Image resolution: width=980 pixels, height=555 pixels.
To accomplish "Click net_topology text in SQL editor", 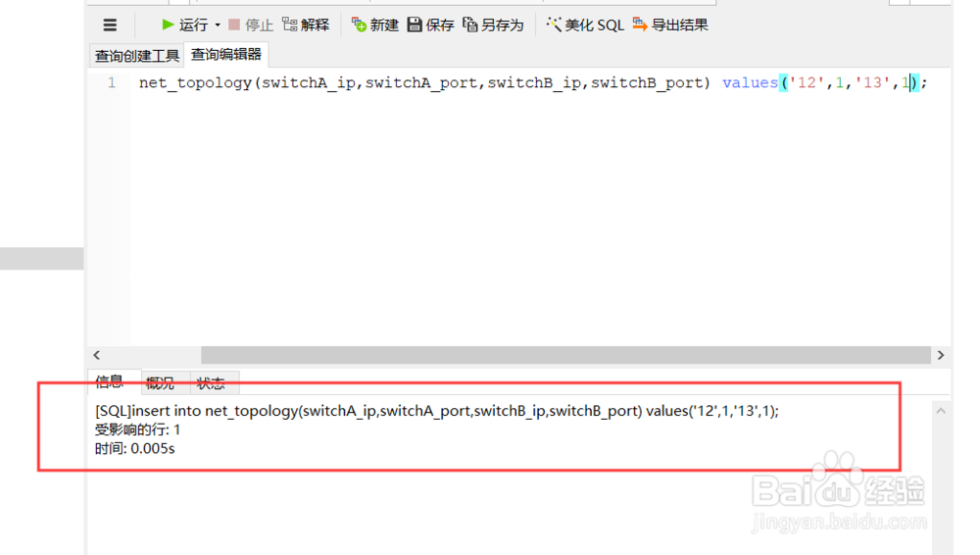I will [195, 82].
